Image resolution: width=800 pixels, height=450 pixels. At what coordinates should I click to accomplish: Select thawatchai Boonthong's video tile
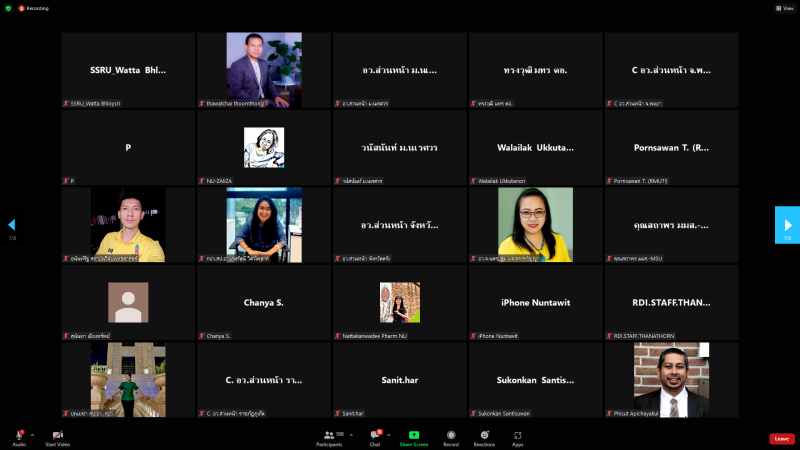[263, 70]
